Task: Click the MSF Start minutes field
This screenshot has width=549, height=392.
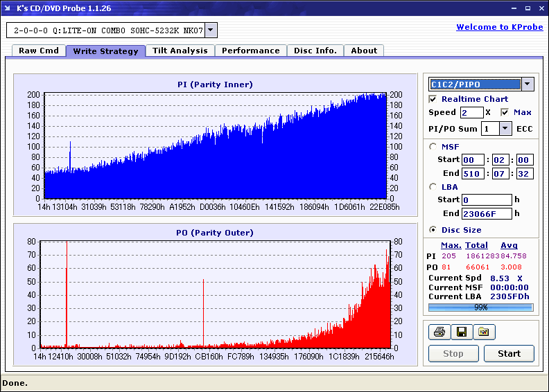Action: tap(473, 160)
